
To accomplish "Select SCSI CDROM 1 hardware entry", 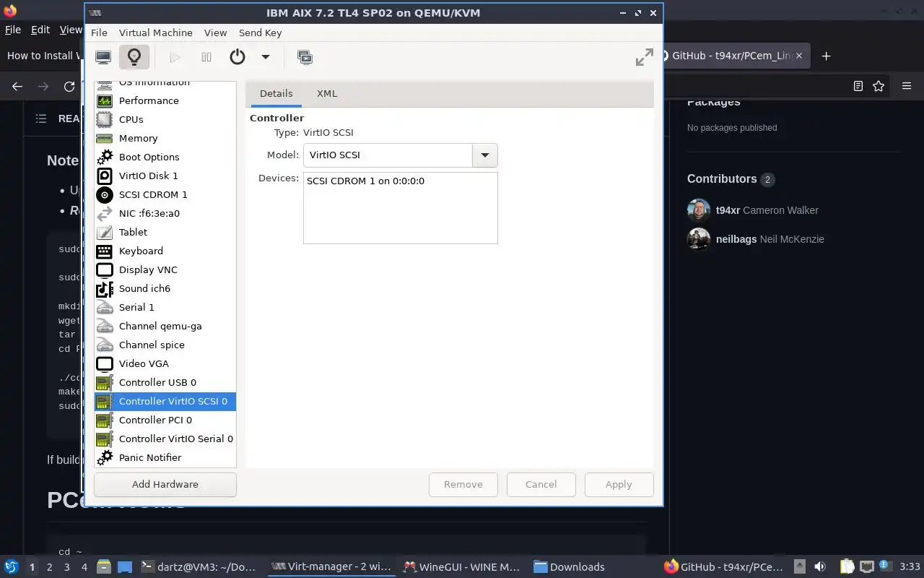I will pos(165,194).
